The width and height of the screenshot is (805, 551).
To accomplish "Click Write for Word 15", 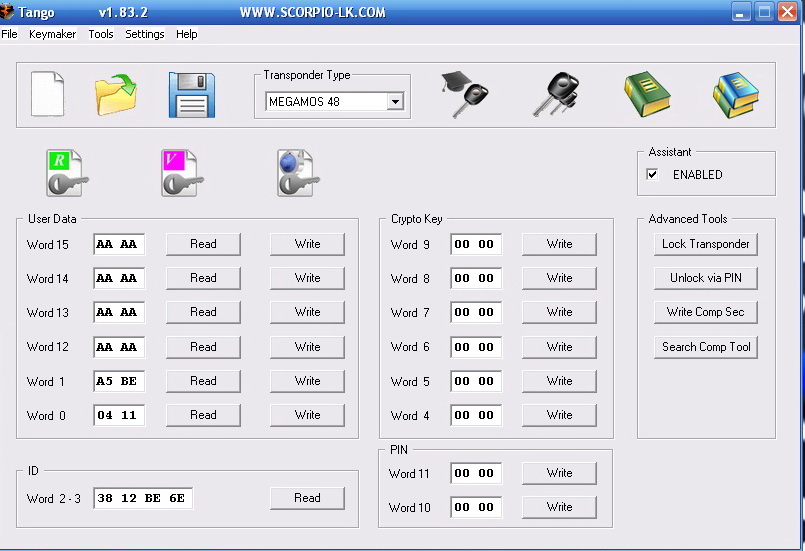I will 308,244.
